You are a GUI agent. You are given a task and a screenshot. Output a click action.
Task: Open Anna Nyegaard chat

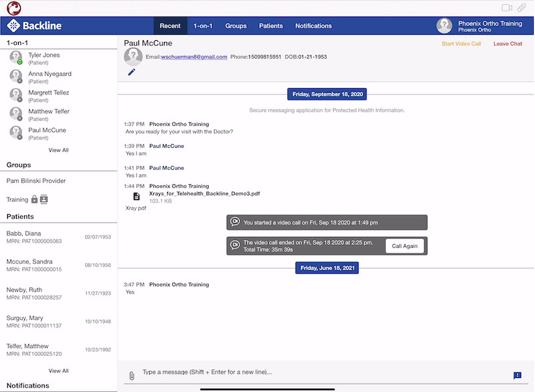point(59,77)
